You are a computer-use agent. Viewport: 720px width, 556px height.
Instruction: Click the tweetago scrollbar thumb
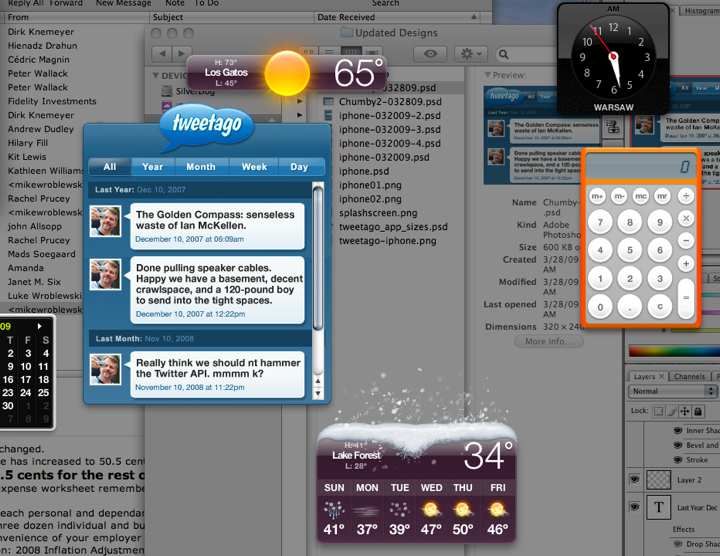click(317, 257)
